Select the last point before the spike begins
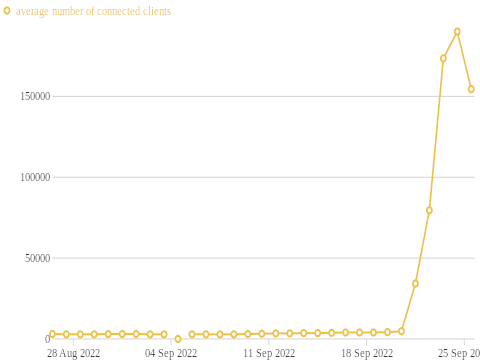Viewport: 480px width, 360px height. pos(401,331)
